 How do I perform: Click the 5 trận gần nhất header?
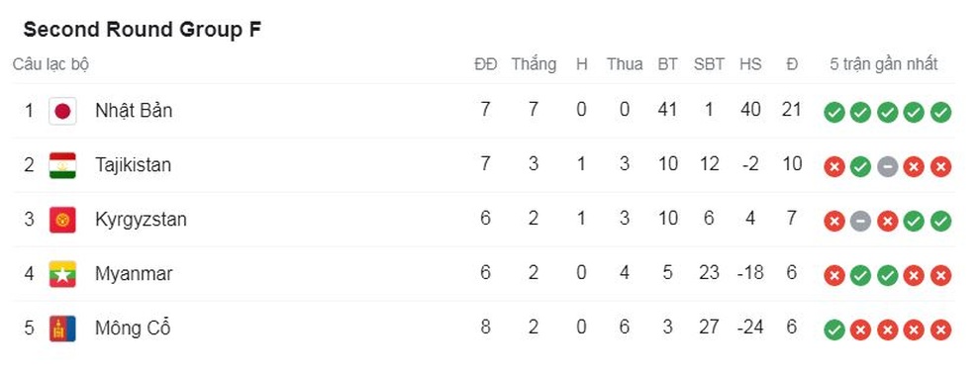(x=884, y=64)
